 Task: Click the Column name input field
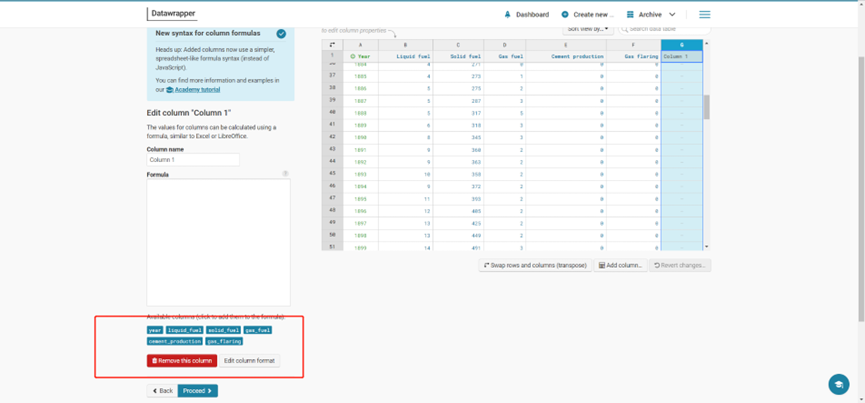coord(193,160)
